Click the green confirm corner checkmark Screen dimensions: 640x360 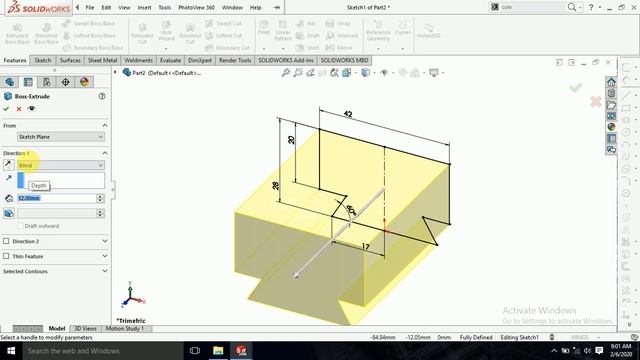pyautogui.click(x=576, y=87)
